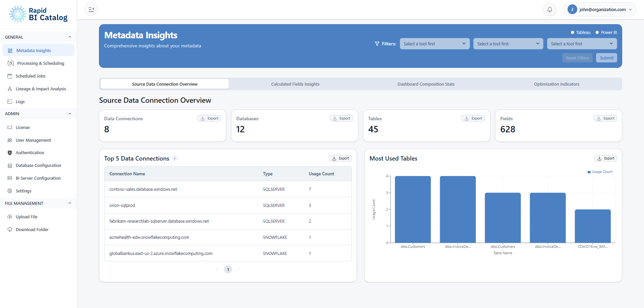
Task: Click the info icon beside Top 5 Data Connections
Action: click(175, 159)
